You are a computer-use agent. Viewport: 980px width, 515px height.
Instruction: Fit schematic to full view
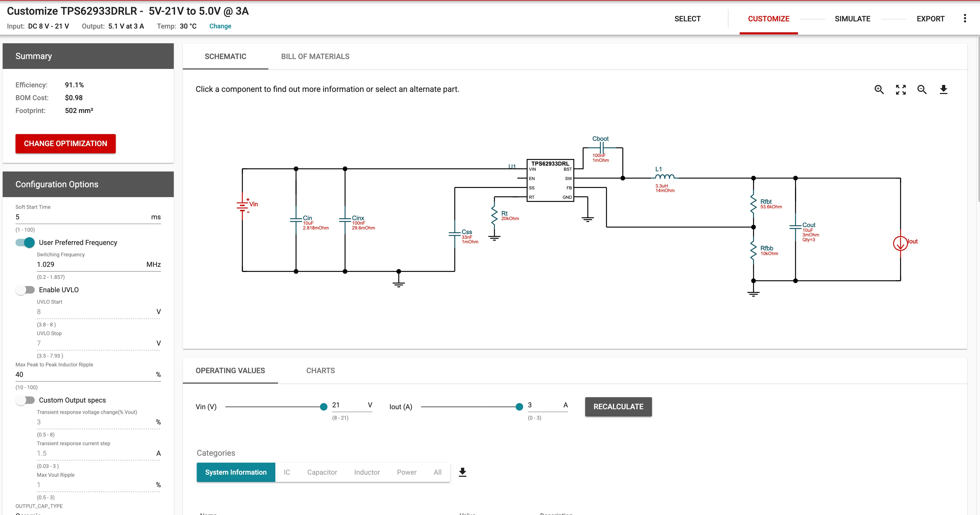[x=901, y=89]
